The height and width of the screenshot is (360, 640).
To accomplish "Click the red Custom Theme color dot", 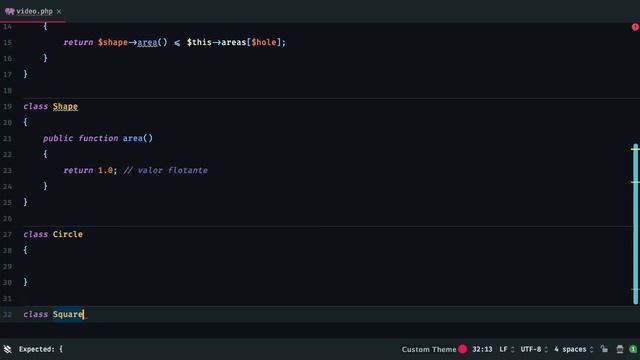I will (x=462, y=349).
